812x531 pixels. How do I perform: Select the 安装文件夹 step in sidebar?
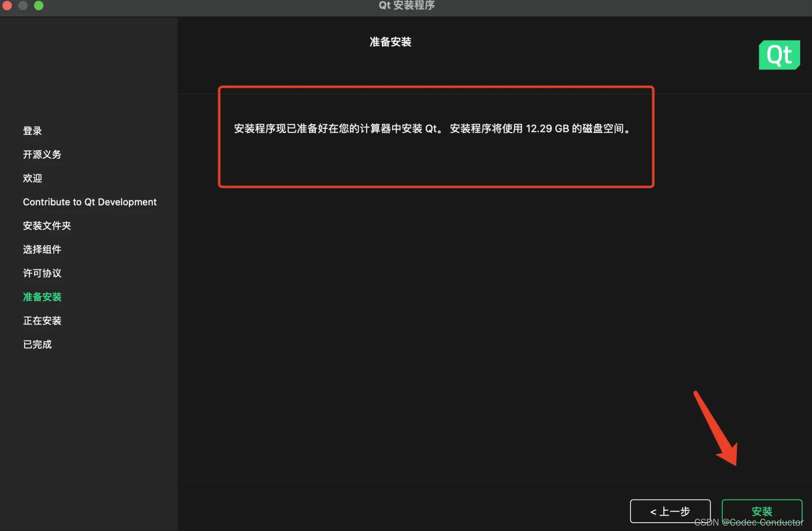click(47, 226)
